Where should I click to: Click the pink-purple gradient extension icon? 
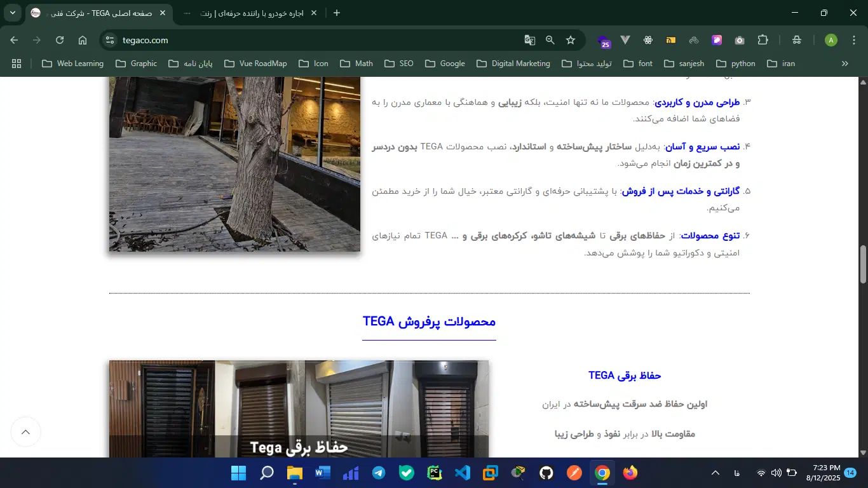pos(717,40)
